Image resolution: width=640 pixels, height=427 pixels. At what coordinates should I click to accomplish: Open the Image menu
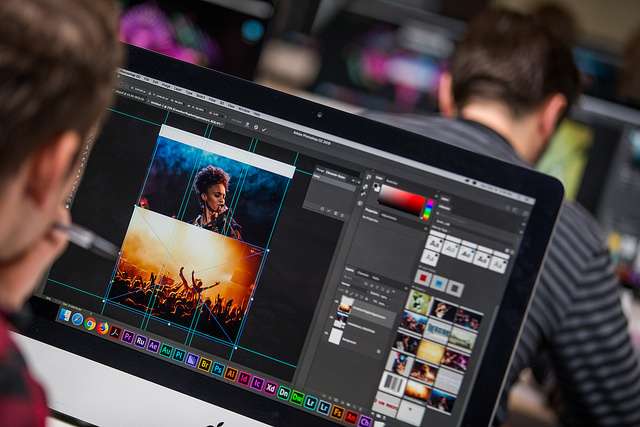tap(166, 85)
